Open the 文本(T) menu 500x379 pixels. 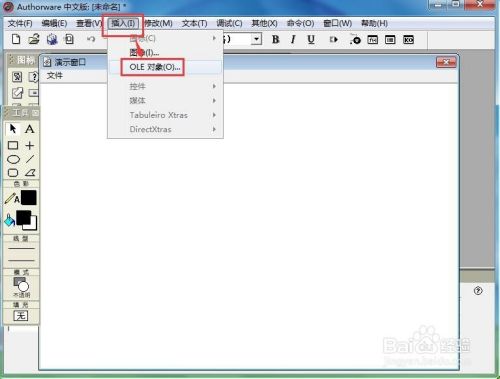(x=194, y=23)
